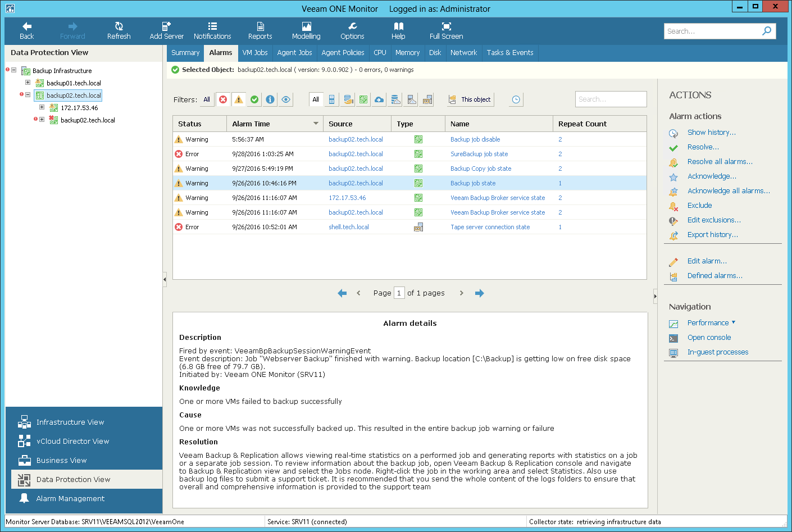This screenshot has height=532, width=792.
Task: Open the Modelling tool
Action: [306, 31]
